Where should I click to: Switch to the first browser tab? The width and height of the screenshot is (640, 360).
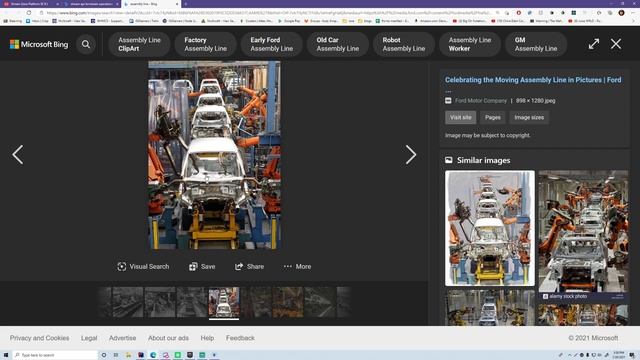(32, 4)
